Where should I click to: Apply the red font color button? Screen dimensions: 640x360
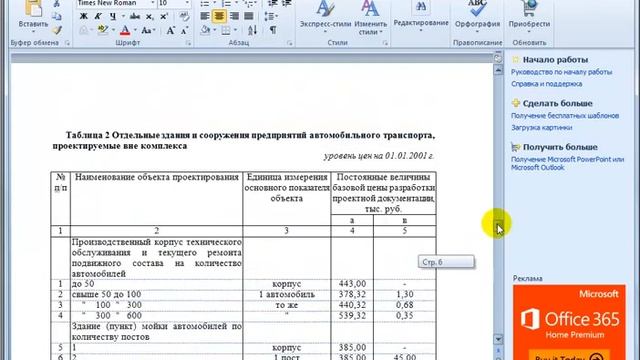pyautogui.click(x=125, y=30)
